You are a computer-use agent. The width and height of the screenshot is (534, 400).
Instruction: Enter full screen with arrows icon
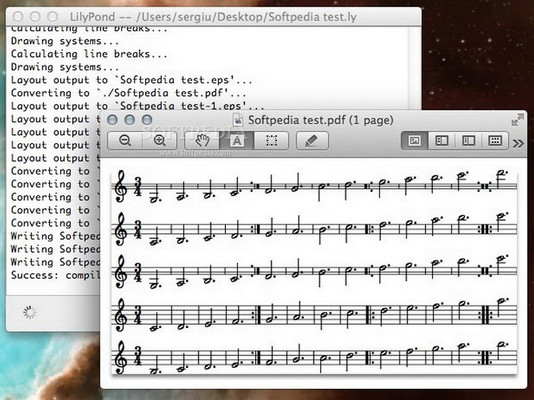pos(517,121)
